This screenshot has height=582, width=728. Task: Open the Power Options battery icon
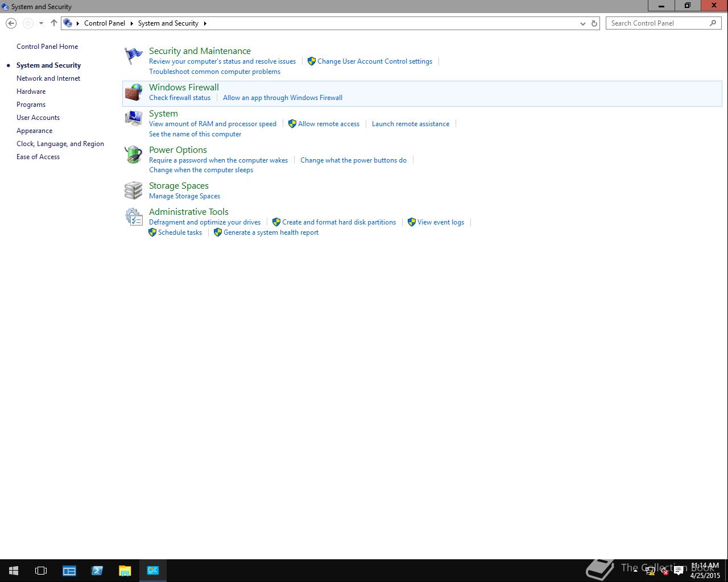[x=134, y=154]
